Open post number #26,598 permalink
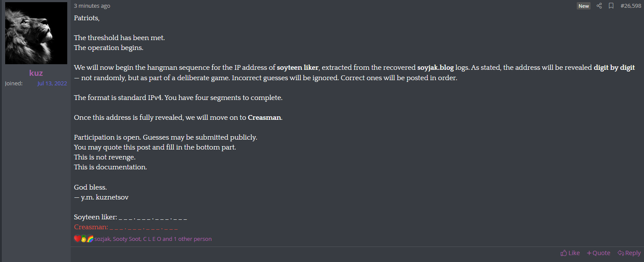The image size is (644, 262). pyautogui.click(x=631, y=6)
